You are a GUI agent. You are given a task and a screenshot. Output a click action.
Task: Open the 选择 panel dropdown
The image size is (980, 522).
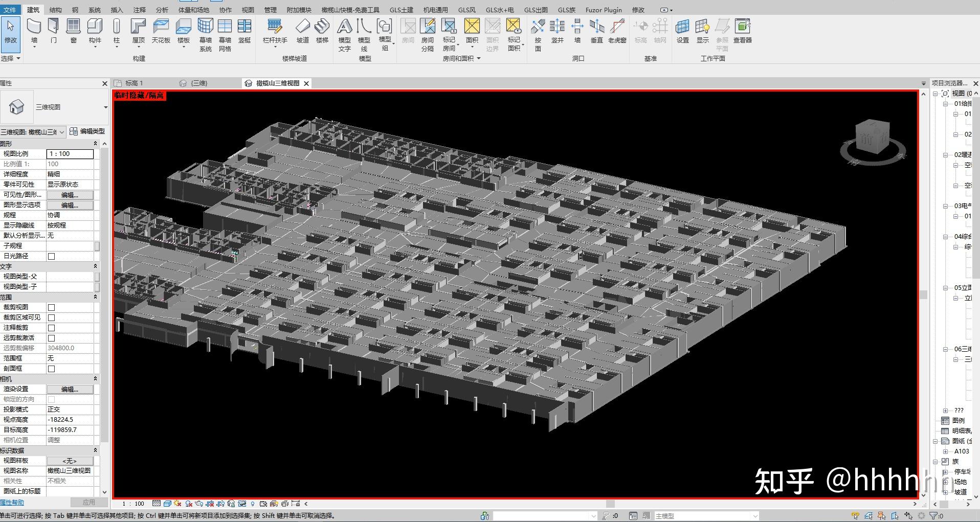point(11,58)
